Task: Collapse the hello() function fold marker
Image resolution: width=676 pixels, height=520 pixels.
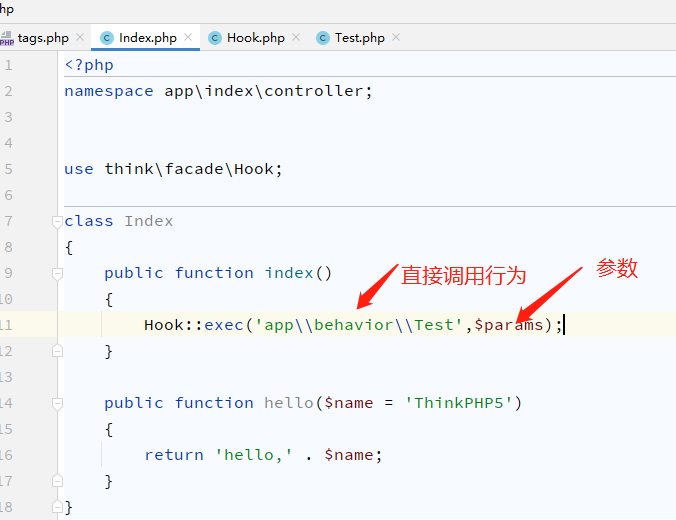Action: coord(57,403)
